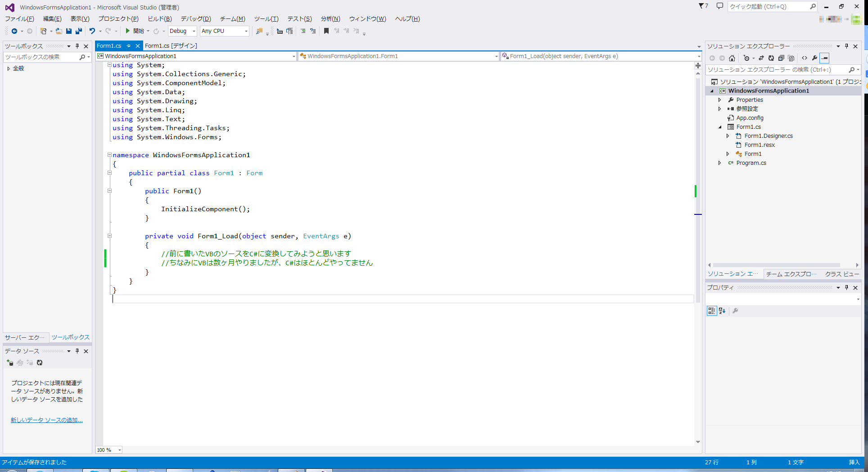Open the ツール(T) menu
Image resolution: width=868 pixels, height=472 pixels.
266,19
